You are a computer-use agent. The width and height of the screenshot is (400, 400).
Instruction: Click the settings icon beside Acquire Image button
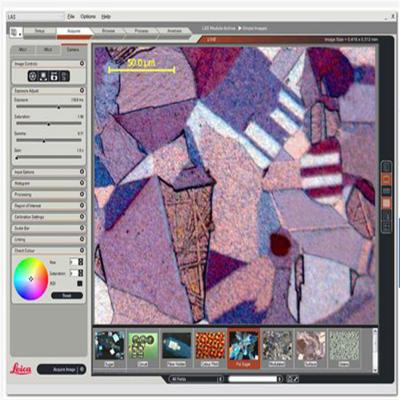coord(82,369)
